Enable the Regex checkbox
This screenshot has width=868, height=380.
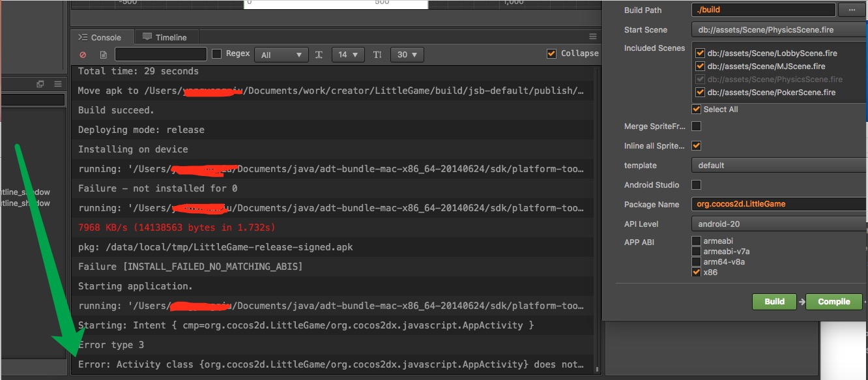pos(217,54)
